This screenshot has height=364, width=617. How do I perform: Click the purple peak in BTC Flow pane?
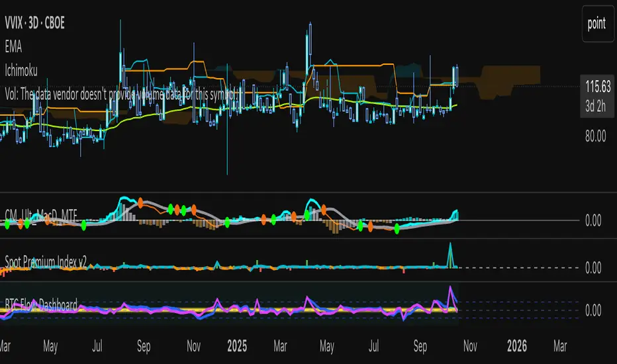tap(451, 287)
